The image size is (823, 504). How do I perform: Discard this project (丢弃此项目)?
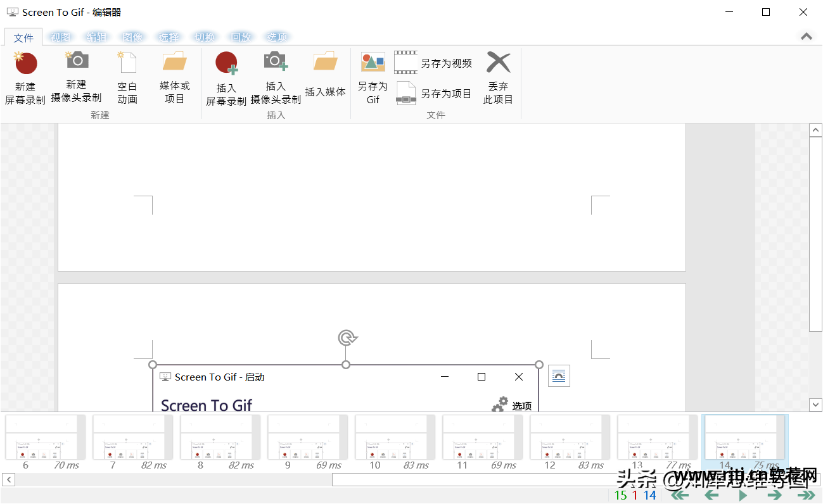point(498,79)
